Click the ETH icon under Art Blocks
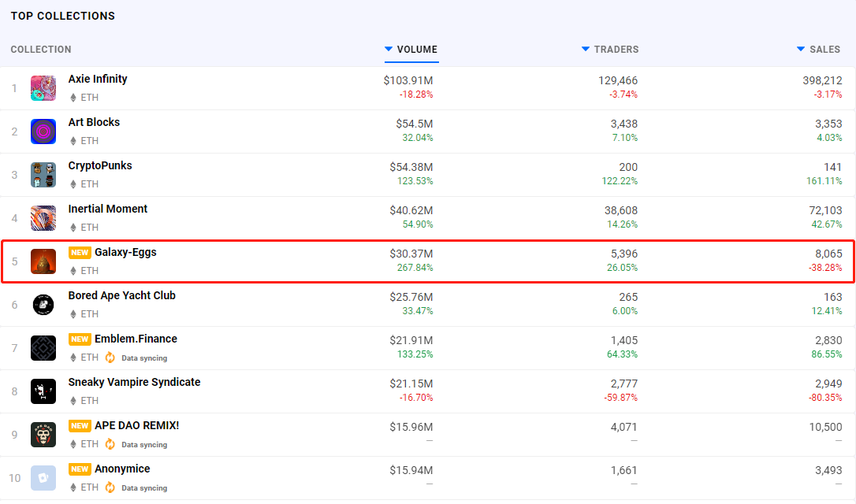856x504 pixels. click(73, 141)
